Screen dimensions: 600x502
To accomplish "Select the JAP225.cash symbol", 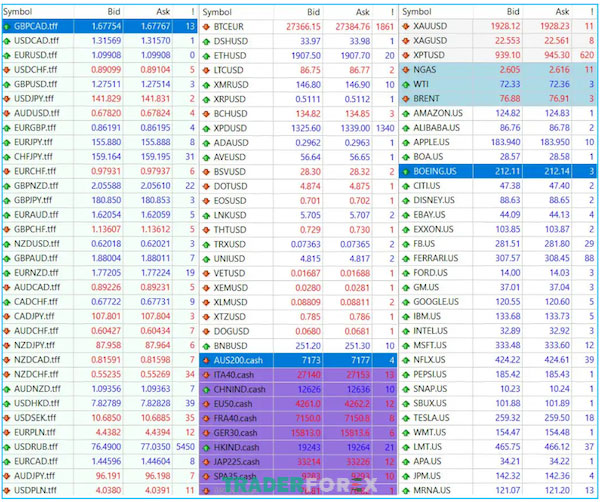I will click(236, 462).
